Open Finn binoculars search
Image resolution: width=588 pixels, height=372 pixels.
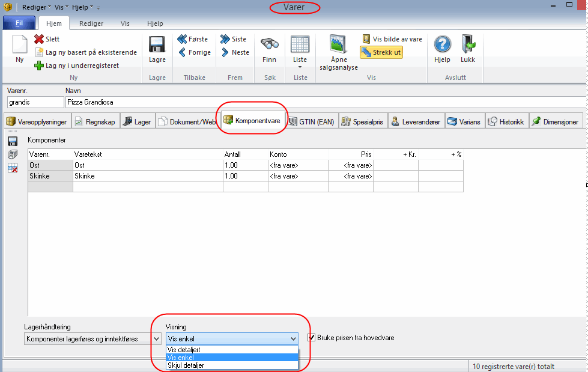pyautogui.click(x=269, y=45)
